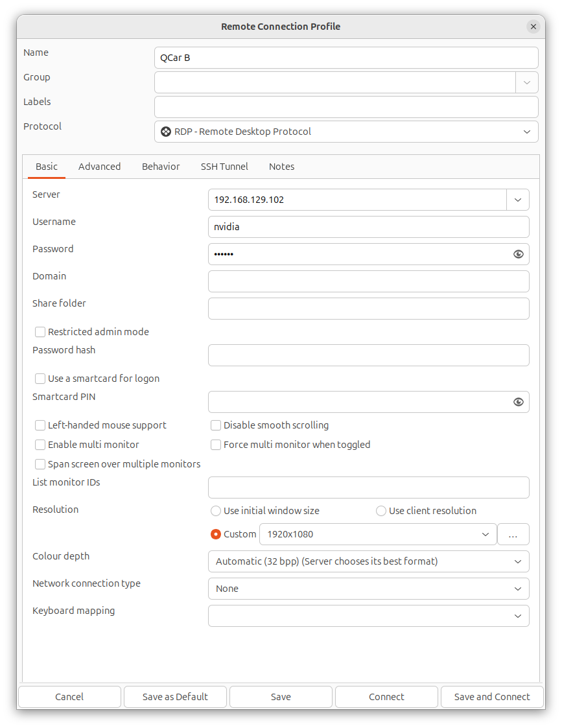Open the Protocol dropdown

coord(346,132)
